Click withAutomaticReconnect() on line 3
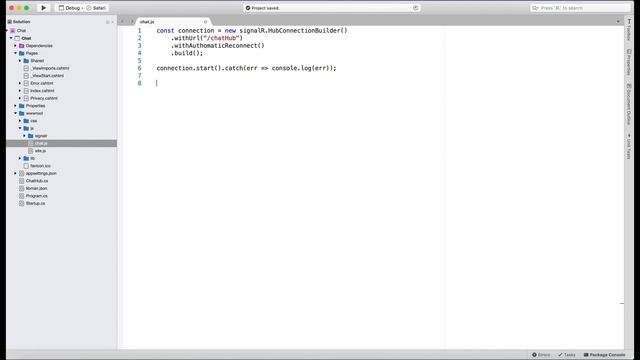Viewport: 640px width, 360px height. (218, 45)
